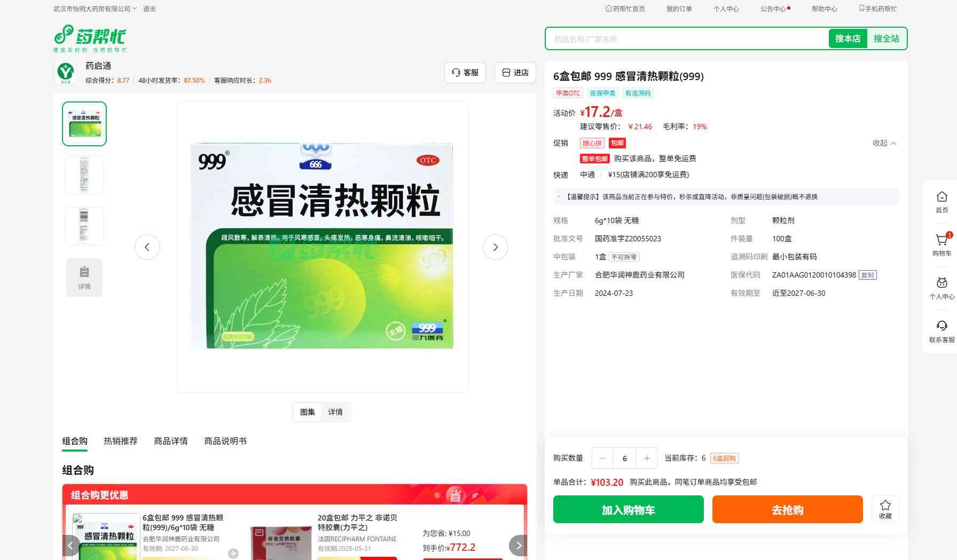Screen dimensions: 957x560
Task: Show next product image with right arrow
Action: (495, 247)
